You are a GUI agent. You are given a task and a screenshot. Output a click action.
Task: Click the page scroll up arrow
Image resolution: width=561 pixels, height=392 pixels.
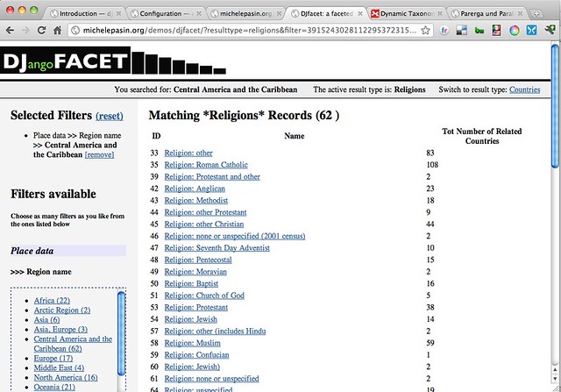555,369
